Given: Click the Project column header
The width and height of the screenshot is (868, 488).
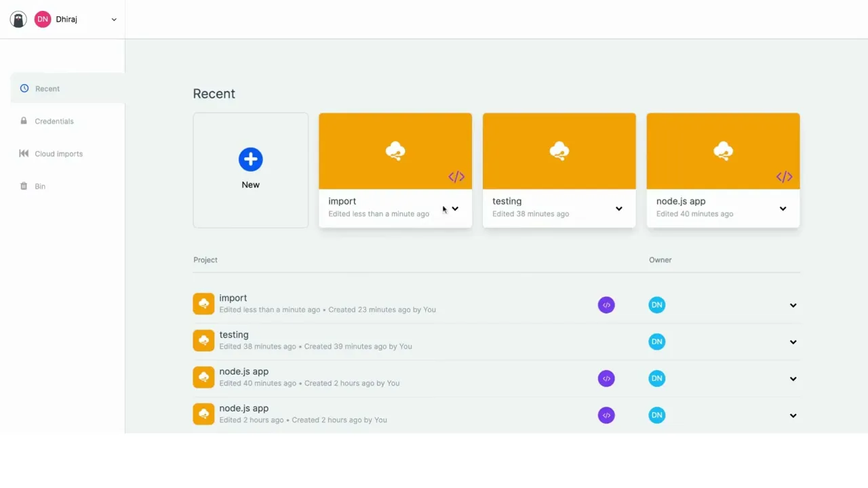Looking at the screenshot, I should point(205,260).
